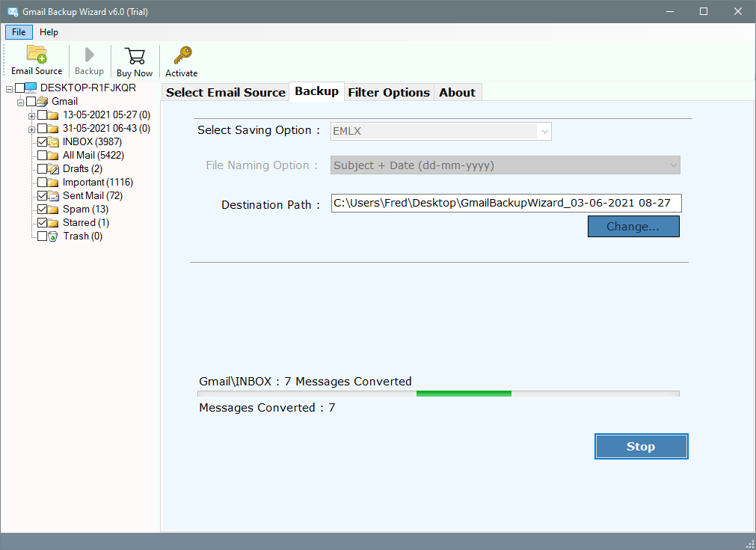Image resolution: width=756 pixels, height=550 pixels.
Task: Uncheck the INBOX (3987) checkbox
Action: tap(43, 142)
